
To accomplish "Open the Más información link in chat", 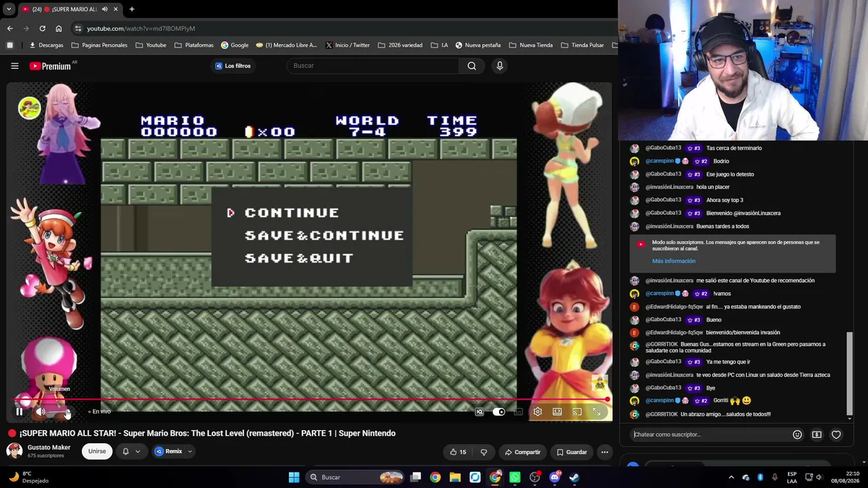I will 673,261.
